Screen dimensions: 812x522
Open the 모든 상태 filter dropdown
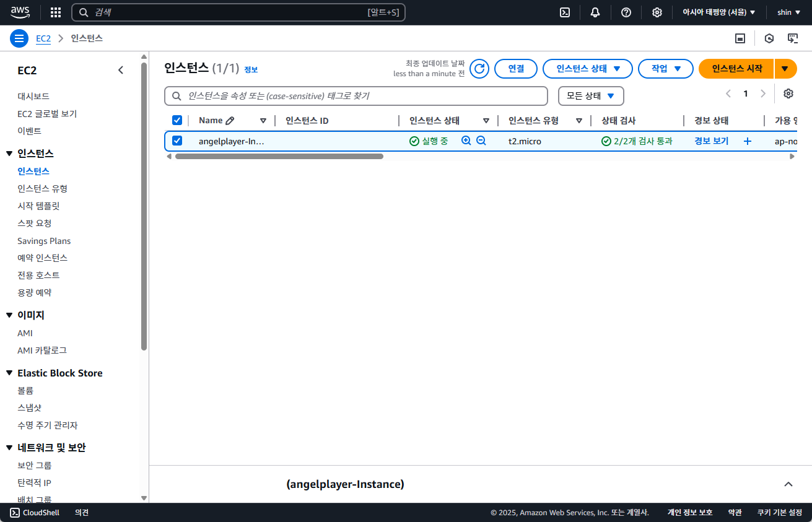tap(591, 96)
